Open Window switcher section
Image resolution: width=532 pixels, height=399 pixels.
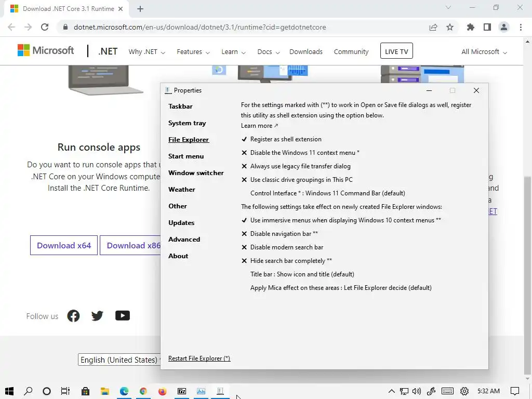pyautogui.click(x=196, y=173)
